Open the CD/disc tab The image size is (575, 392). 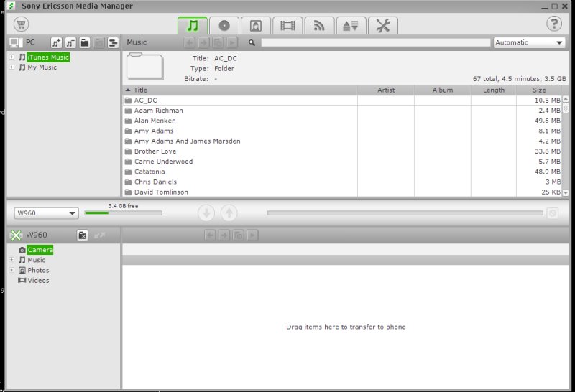coord(224,26)
